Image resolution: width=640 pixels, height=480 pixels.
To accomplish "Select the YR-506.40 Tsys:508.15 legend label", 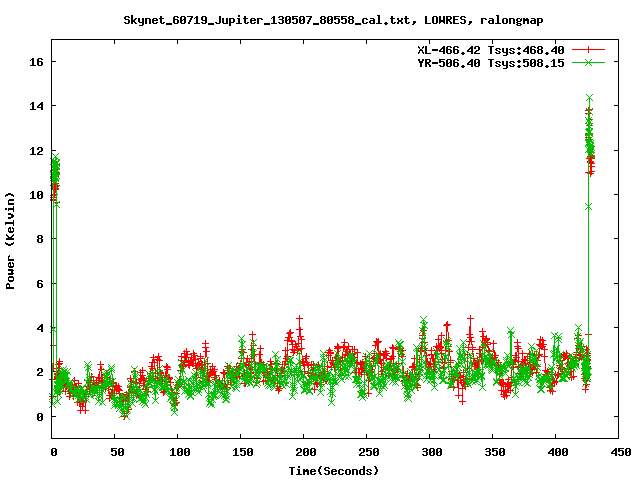I will (x=491, y=63).
